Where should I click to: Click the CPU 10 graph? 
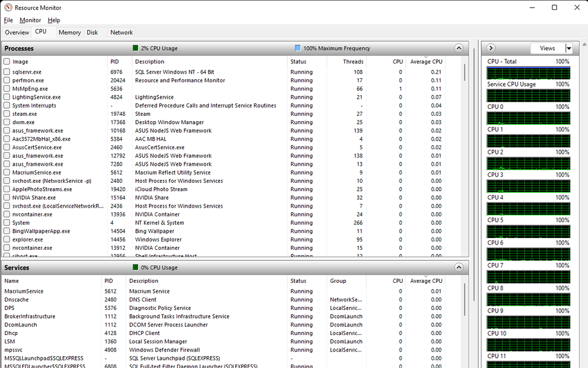[x=529, y=345]
